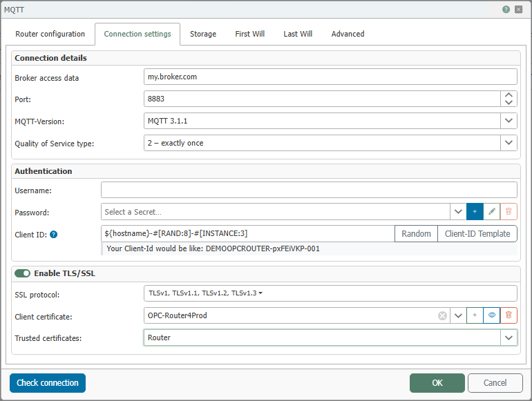Open the Storage tab
Screen dimensions: 532x401
(203, 34)
